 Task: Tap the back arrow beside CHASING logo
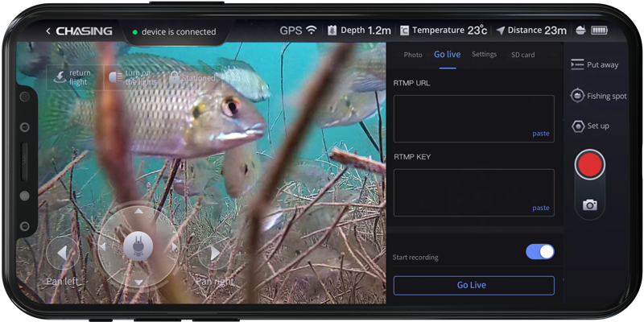click(x=48, y=31)
